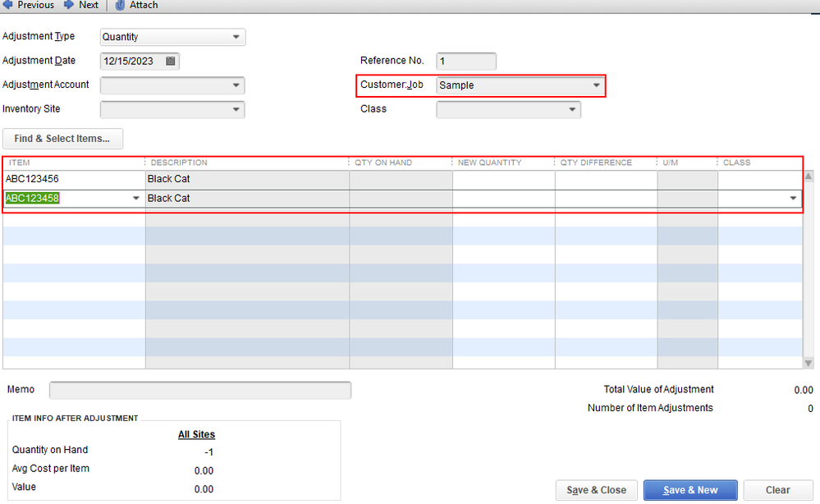The width and height of the screenshot is (820, 504).
Task: Click the Reference No. input field
Action: [466, 62]
